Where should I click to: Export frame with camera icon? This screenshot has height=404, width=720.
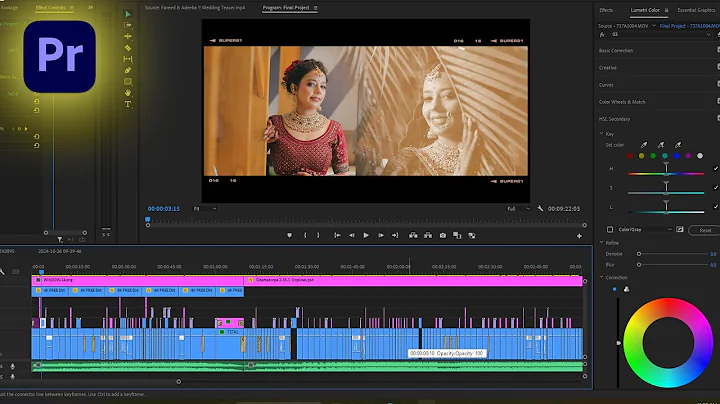click(443, 236)
